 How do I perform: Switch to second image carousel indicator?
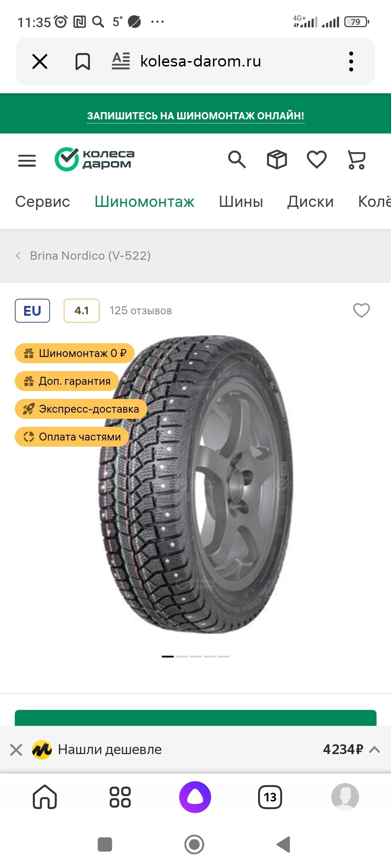coord(182,656)
